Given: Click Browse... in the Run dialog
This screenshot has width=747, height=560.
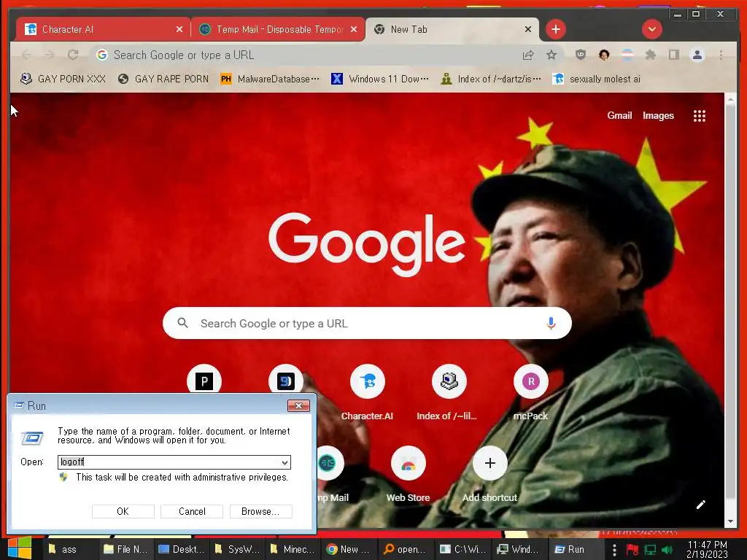Looking at the screenshot, I should (x=260, y=511).
